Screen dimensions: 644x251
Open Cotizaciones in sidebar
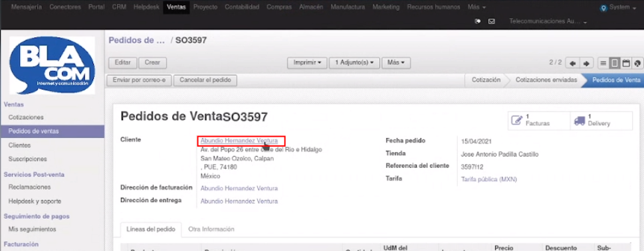tap(26, 118)
